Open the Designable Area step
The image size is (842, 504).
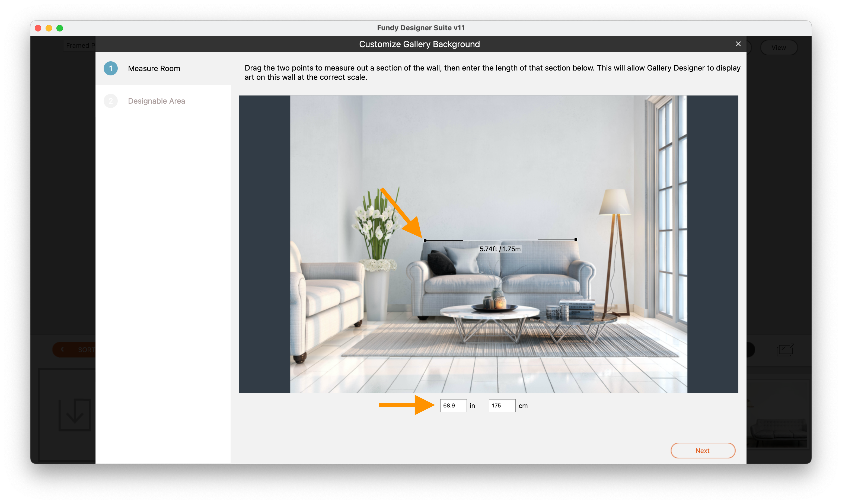click(x=163, y=101)
